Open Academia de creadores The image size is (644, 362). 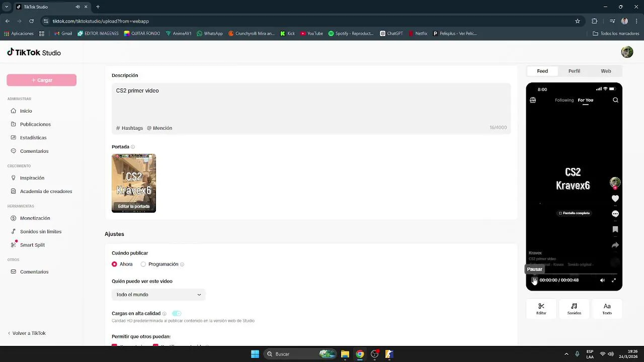[46, 191]
